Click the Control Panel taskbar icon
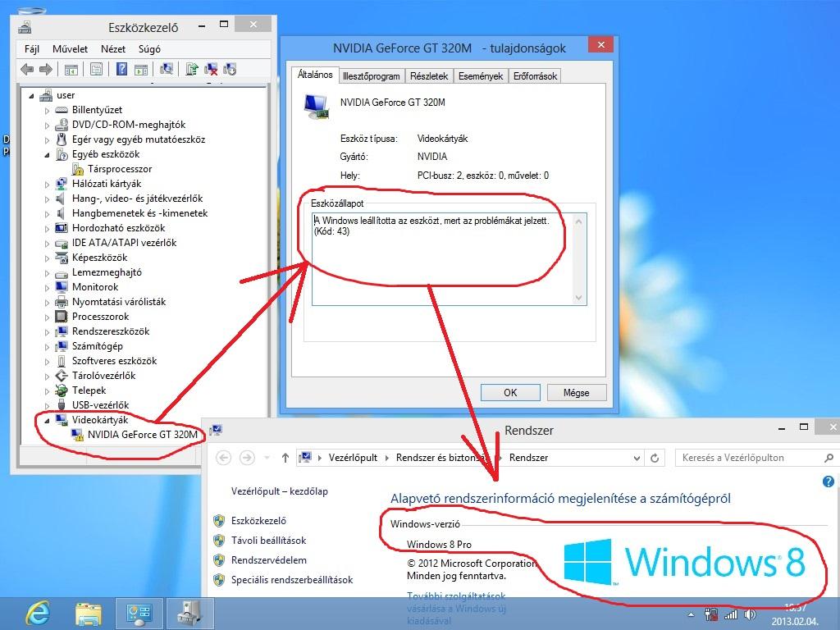Viewport: 840px width, 630px height. click(139, 614)
